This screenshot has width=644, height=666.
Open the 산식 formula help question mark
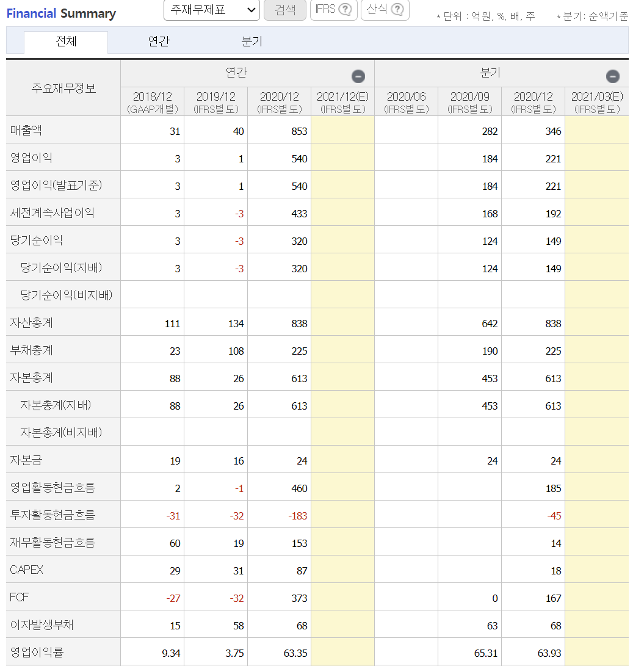point(397,9)
